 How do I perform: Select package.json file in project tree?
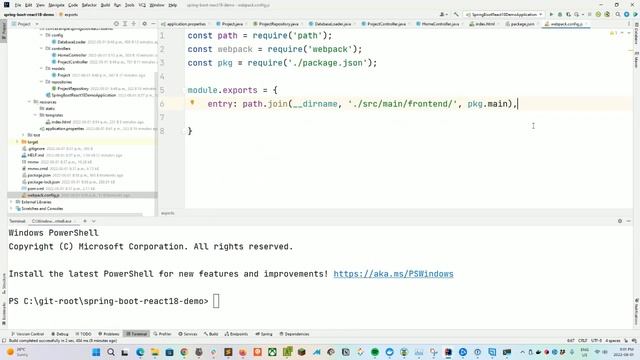coord(39,175)
